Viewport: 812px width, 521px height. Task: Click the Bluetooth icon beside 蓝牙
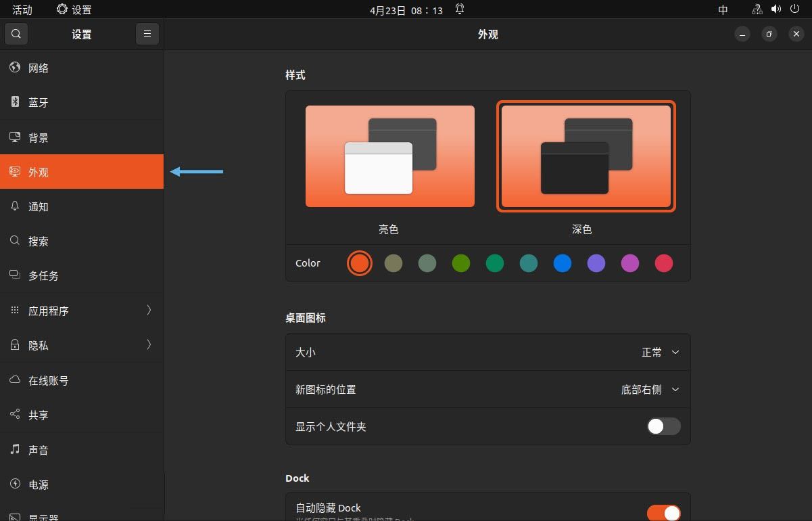[15, 102]
